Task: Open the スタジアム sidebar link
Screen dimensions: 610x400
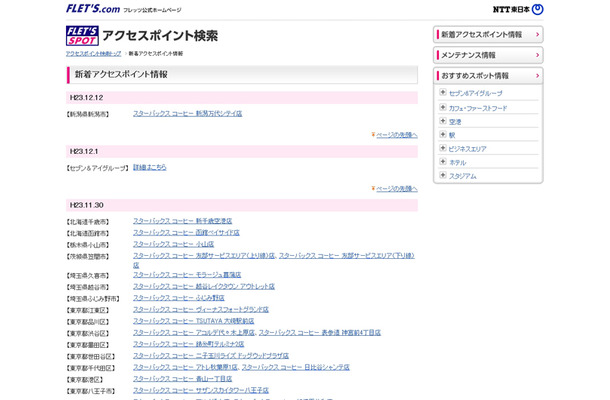Action: [463, 176]
